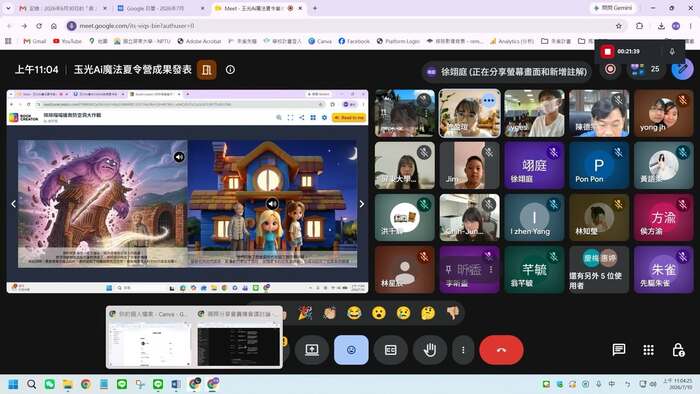This screenshot has width=700, height=394.
Task: Play audio on the blue house page
Action: point(272,204)
